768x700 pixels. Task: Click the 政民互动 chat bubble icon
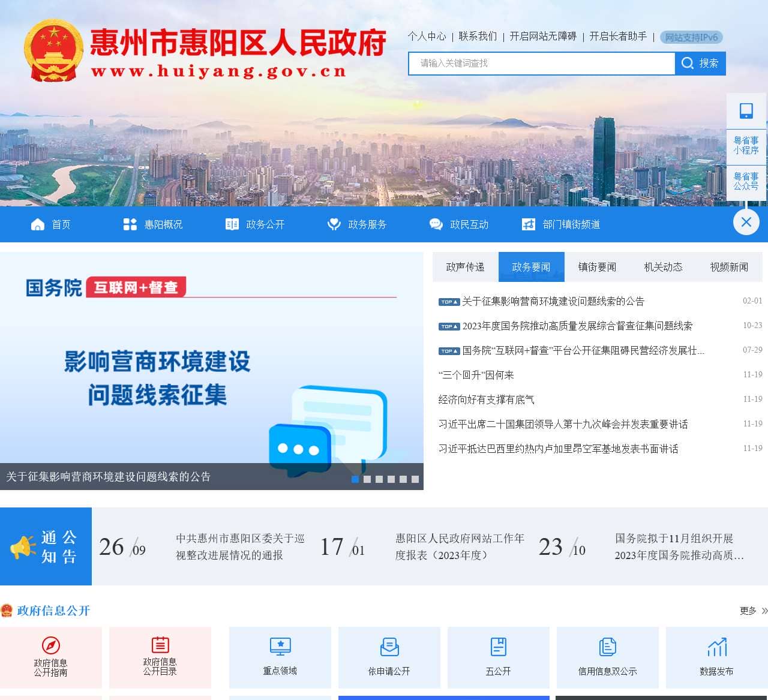[x=435, y=224]
